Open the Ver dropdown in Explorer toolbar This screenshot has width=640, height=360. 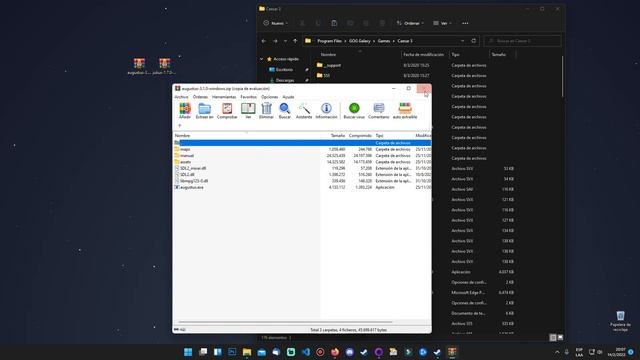coord(442,23)
